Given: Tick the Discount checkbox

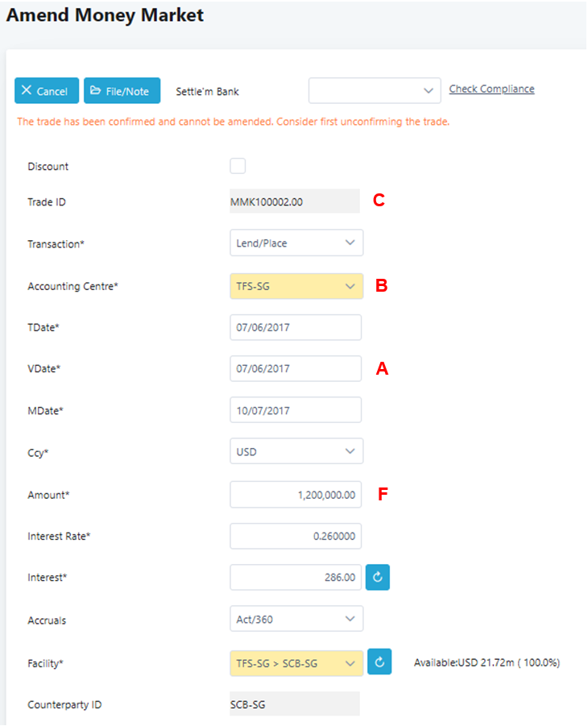Looking at the screenshot, I should 238,166.
